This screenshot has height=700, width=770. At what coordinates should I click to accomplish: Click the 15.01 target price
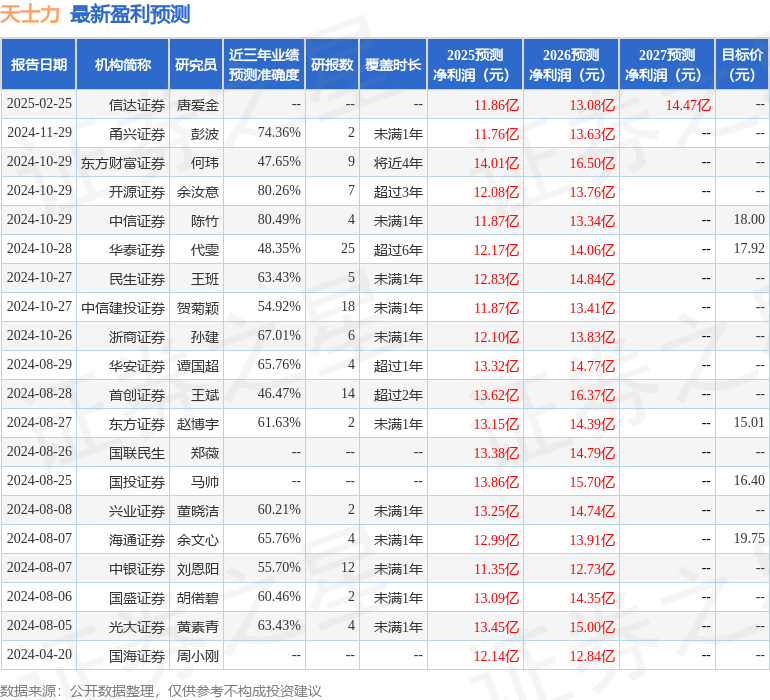coord(749,422)
